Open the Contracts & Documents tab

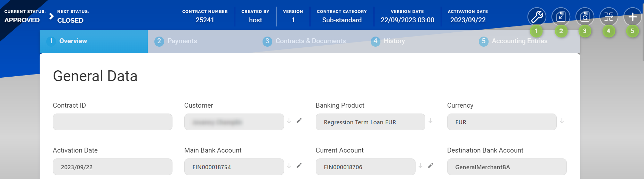310,41
